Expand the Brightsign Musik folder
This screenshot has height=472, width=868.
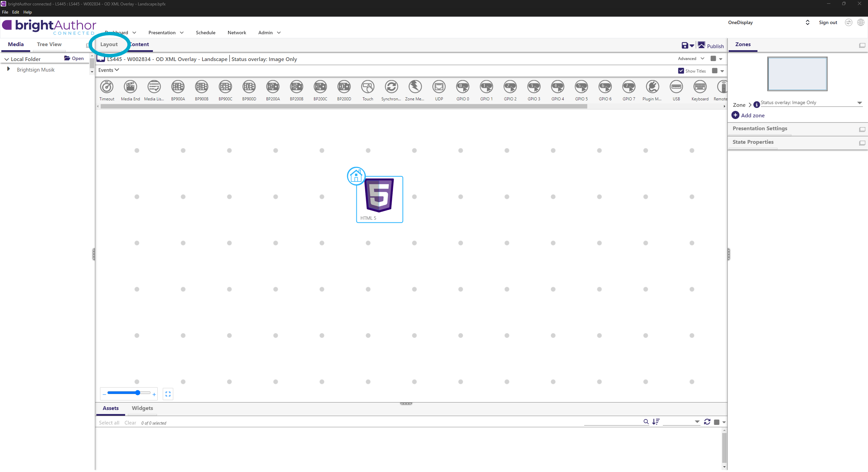(x=8, y=69)
